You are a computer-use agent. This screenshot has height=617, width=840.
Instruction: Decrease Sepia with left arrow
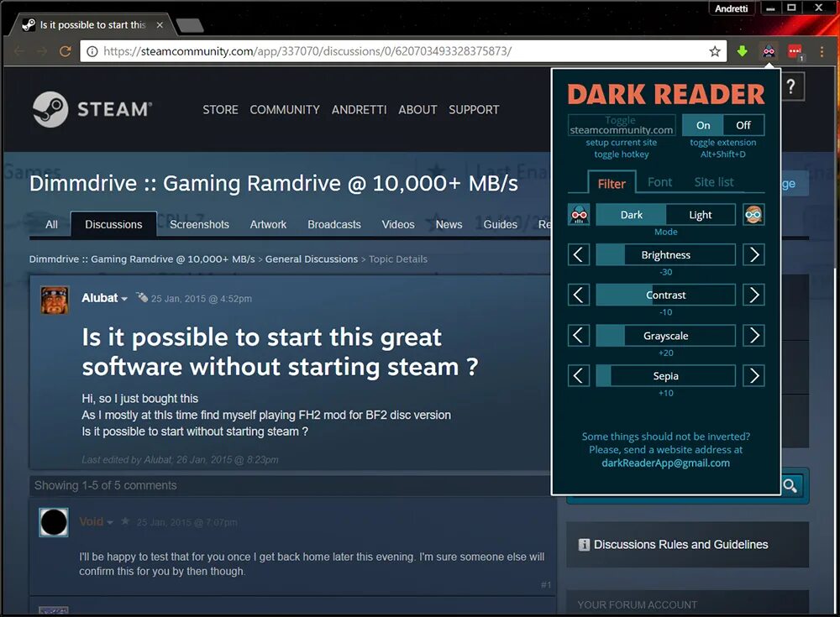coord(579,376)
